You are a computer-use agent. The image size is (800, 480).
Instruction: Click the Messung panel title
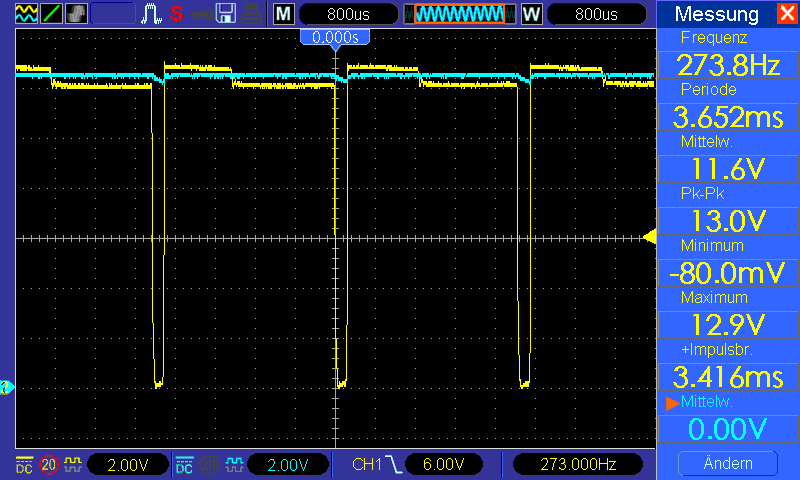pyautogui.click(x=716, y=14)
